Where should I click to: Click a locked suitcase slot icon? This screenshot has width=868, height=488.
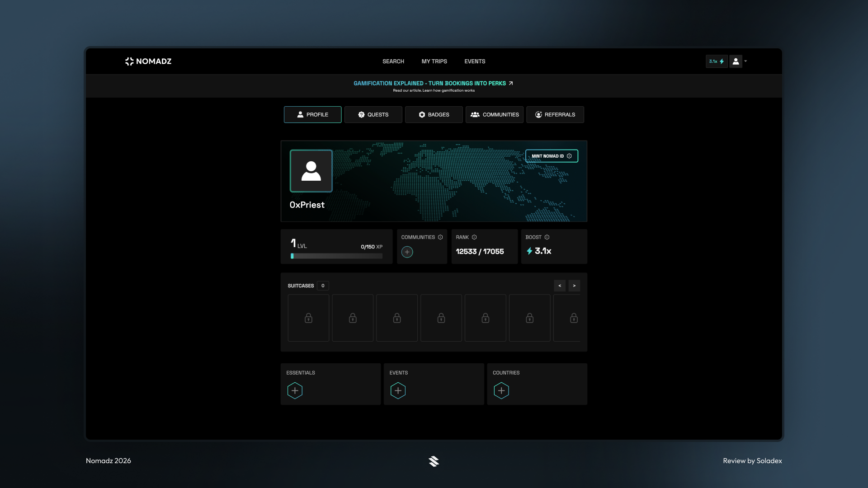308,318
